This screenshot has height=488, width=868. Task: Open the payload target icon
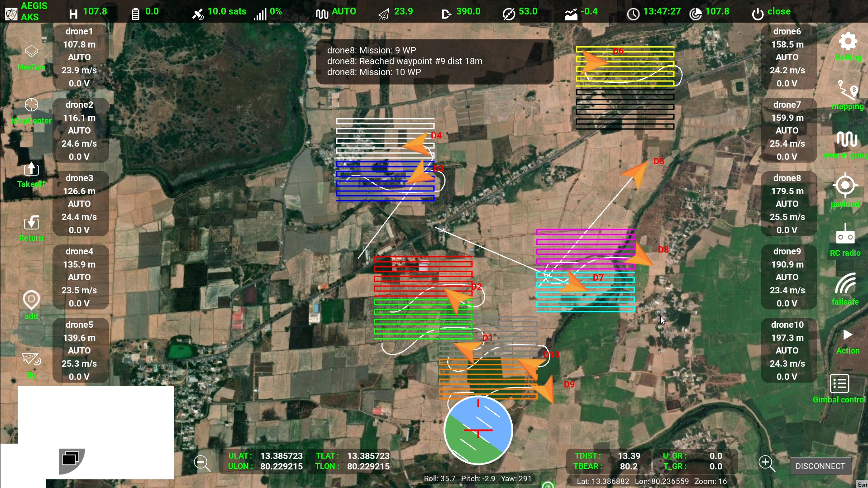(x=845, y=185)
